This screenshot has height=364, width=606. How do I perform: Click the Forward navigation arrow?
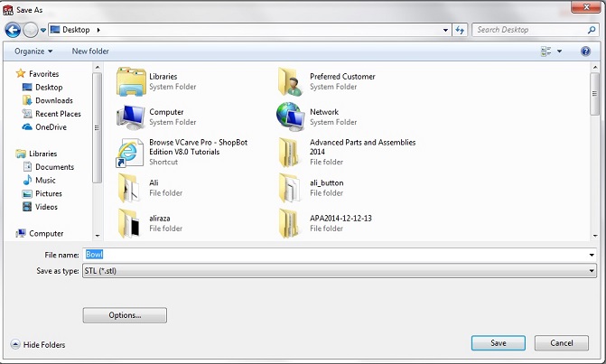[x=31, y=30]
